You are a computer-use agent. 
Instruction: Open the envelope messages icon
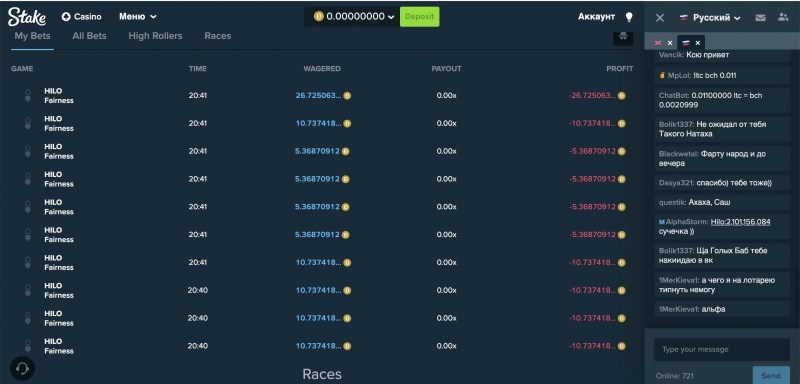coord(760,18)
